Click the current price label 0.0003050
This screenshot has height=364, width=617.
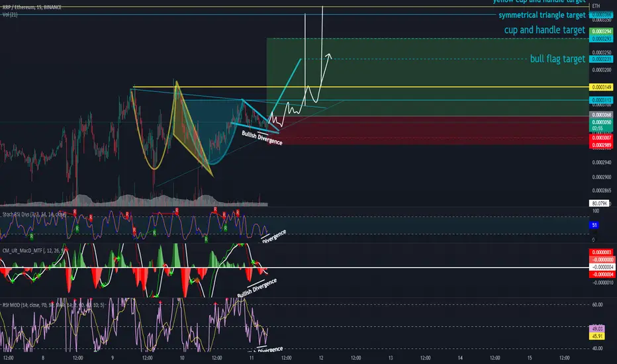point(601,122)
